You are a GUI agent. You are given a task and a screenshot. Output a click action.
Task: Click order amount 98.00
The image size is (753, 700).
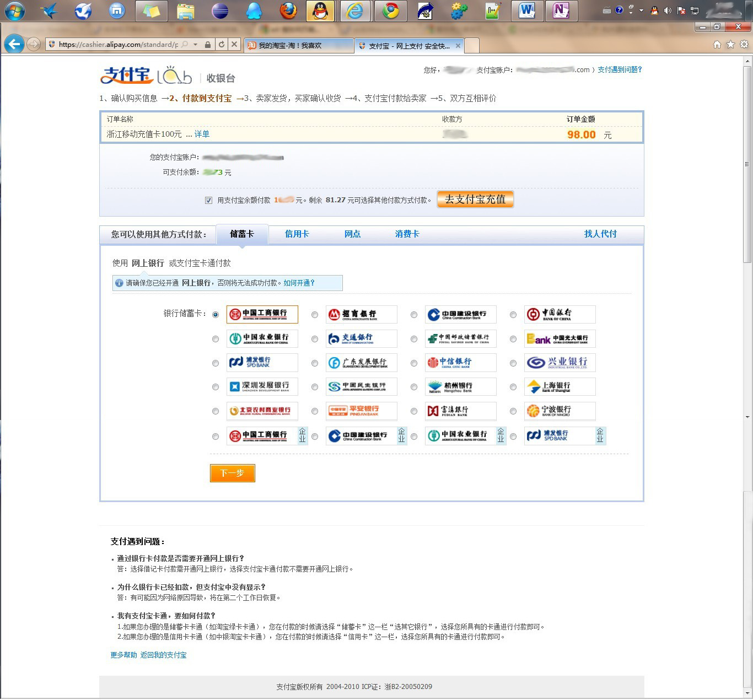582,134
